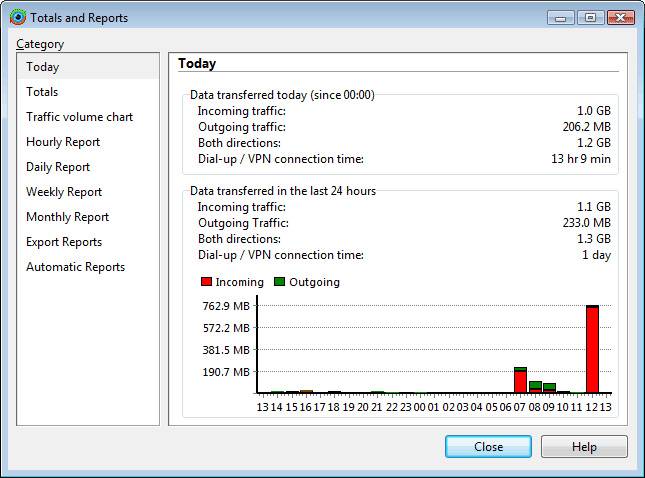This screenshot has height=478, width=645.
Task: Close the window using title bar X
Action: coord(622,17)
